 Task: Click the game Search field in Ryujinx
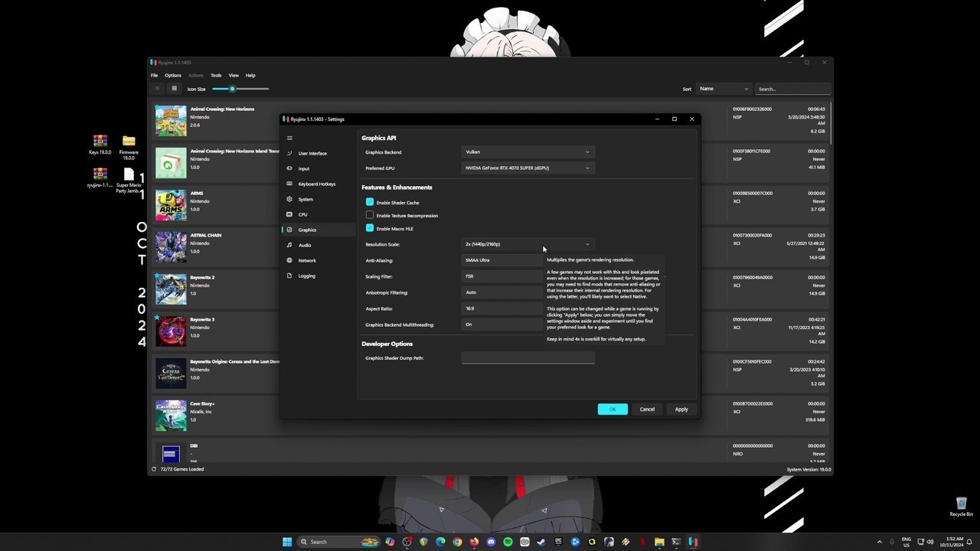coord(792,89)
